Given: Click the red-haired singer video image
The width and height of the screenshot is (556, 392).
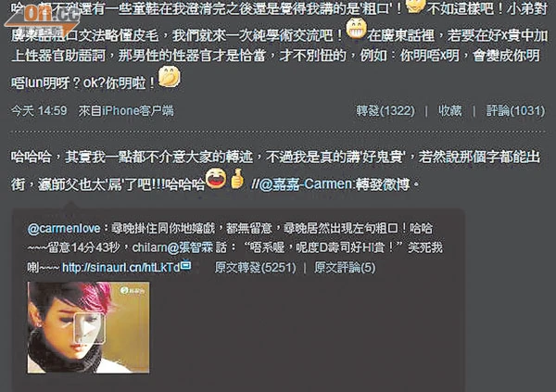Looking at the screenshot, I should pos(88,327).
